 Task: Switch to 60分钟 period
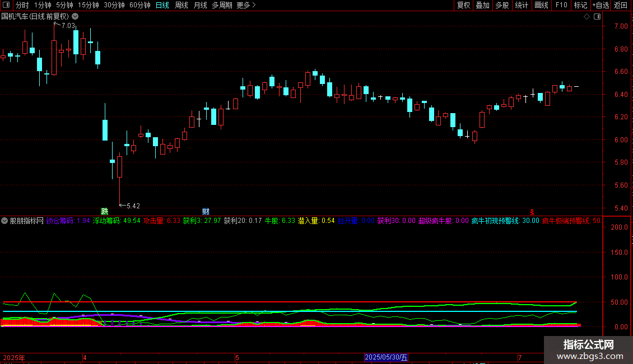click(x=139, y=5)
